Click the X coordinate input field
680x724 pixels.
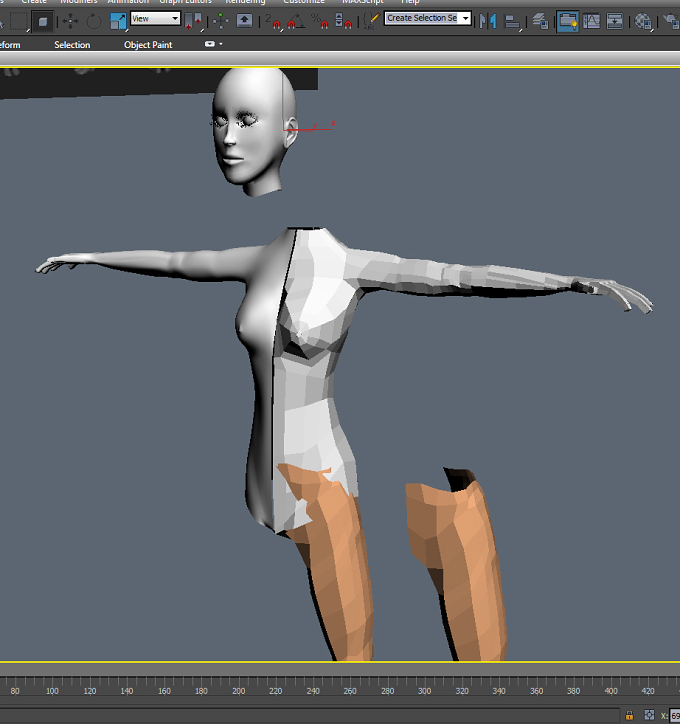point(675,716)
